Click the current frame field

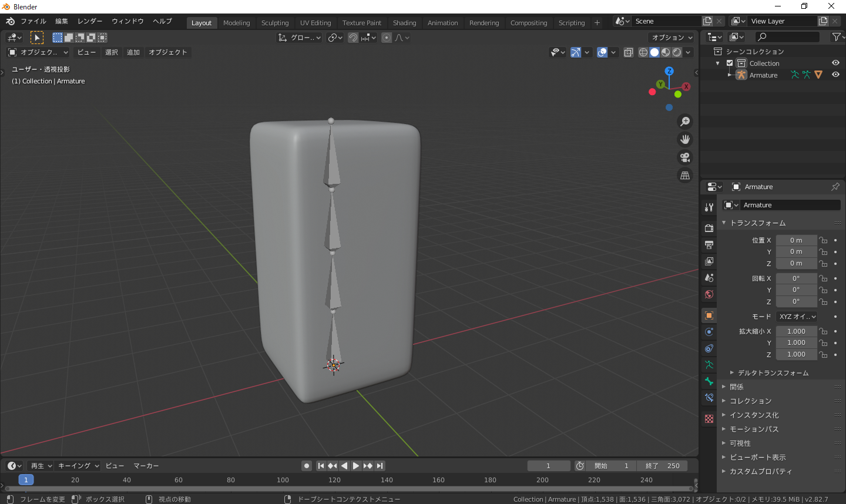click(549, 466)
